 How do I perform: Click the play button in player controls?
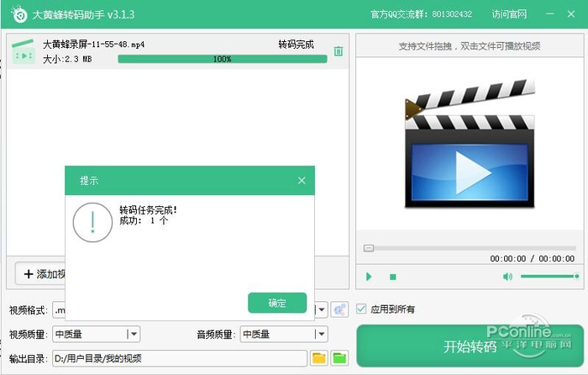coord(369,277)
